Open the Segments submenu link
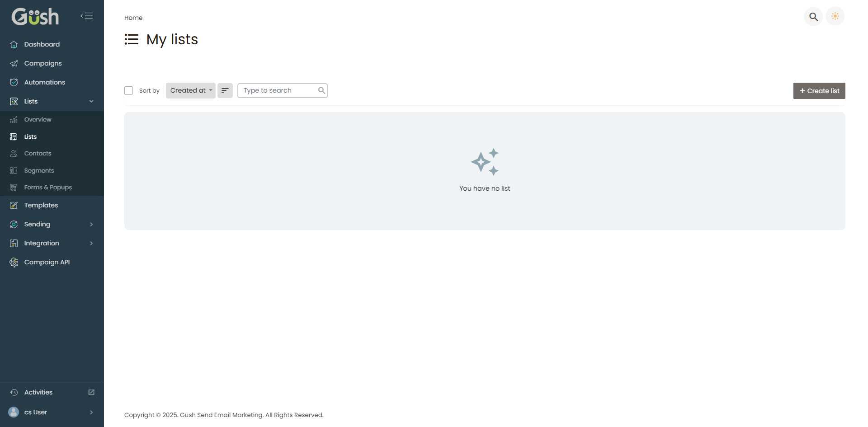The height and width of the screenshot is (427, 868). point(52,170)
